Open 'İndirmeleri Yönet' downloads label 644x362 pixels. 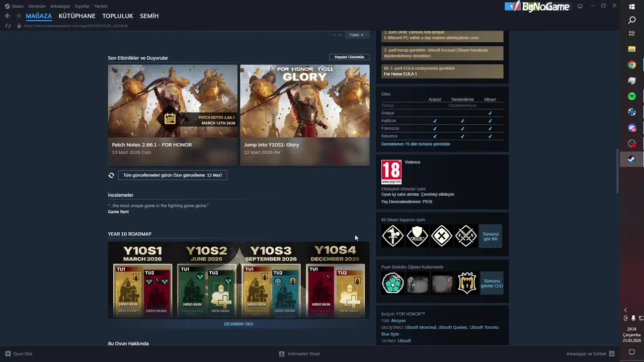pyautogui.click(x=304, y=354)
